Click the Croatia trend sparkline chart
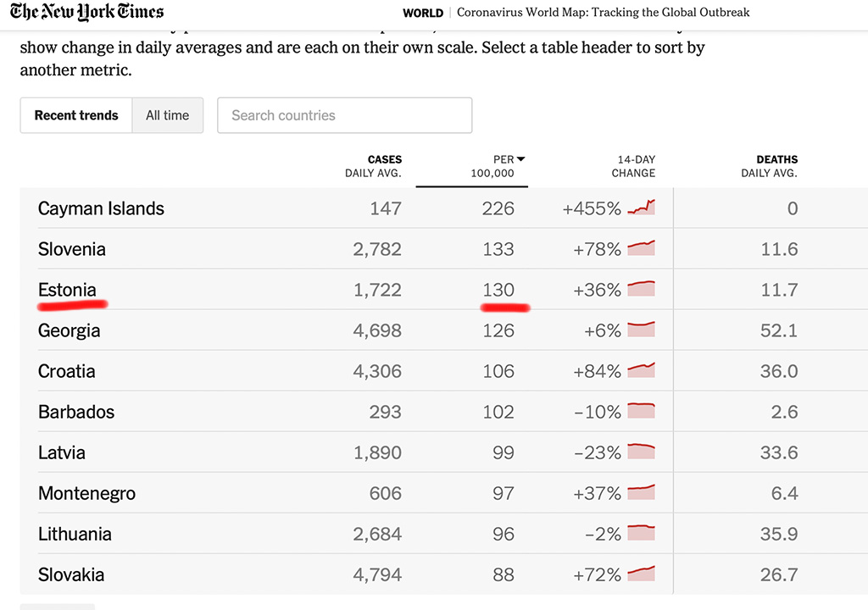The image size is (868, 610). click(x=641, y=370)
